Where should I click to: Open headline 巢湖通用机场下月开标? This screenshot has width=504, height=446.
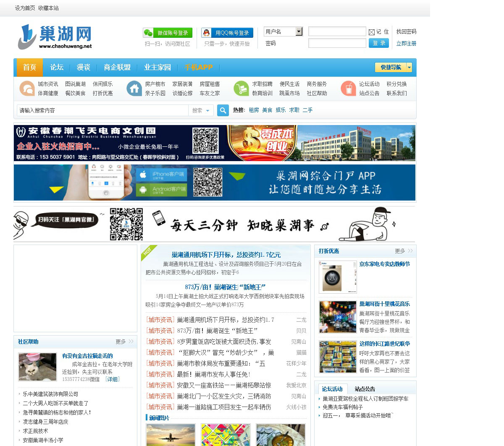[x=226, y=255]
